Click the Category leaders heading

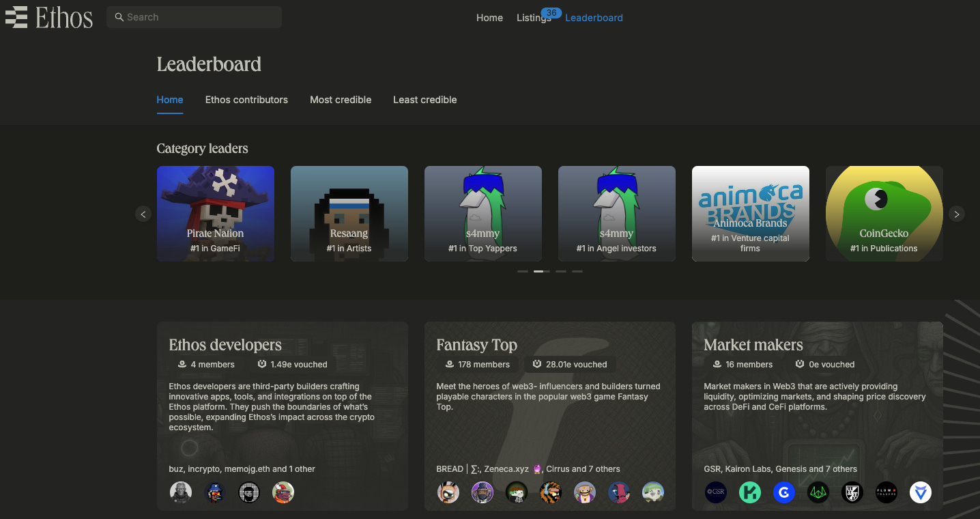point(202,149)
